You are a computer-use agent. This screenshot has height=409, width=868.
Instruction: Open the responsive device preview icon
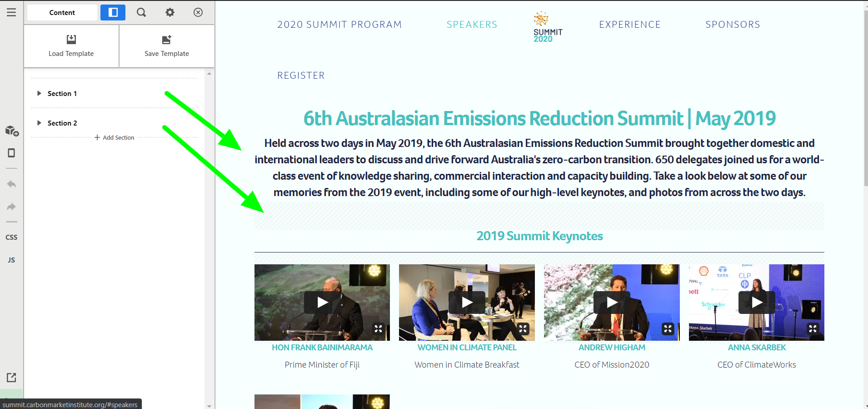click(11, 153)
